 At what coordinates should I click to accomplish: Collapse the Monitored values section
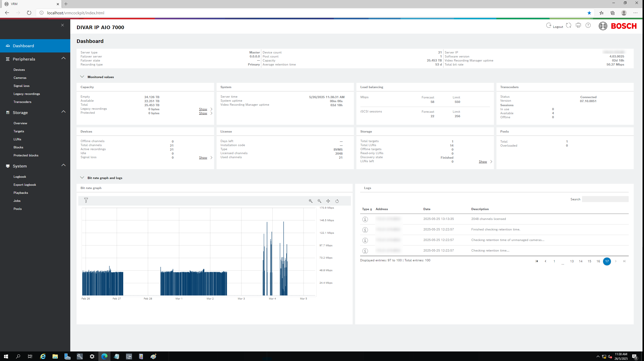[x=82, y=77]
